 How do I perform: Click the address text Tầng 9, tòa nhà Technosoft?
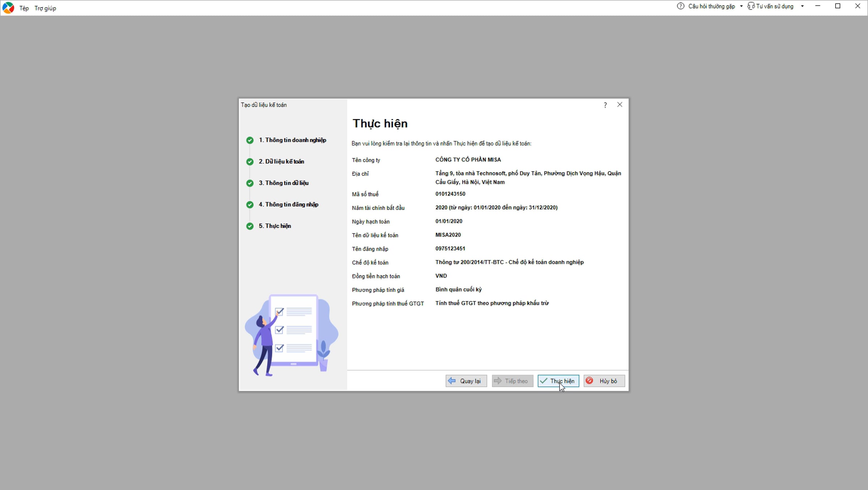coord(528,178)
